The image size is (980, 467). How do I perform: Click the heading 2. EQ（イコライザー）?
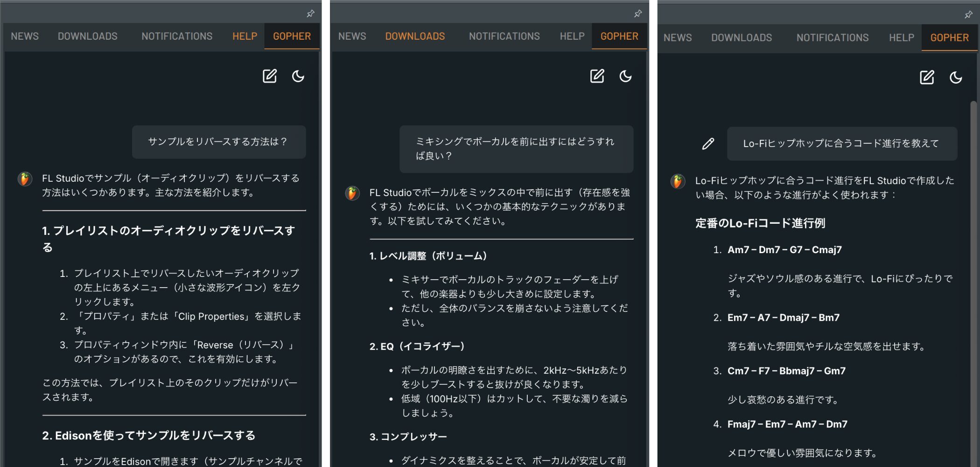point(417,347)
